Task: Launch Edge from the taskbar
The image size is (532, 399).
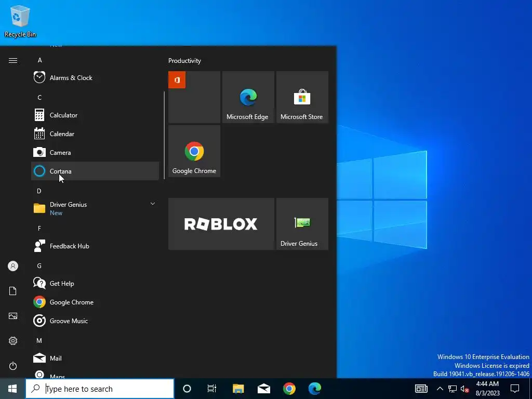Action: pyautogui.click(x=314, y=389)
